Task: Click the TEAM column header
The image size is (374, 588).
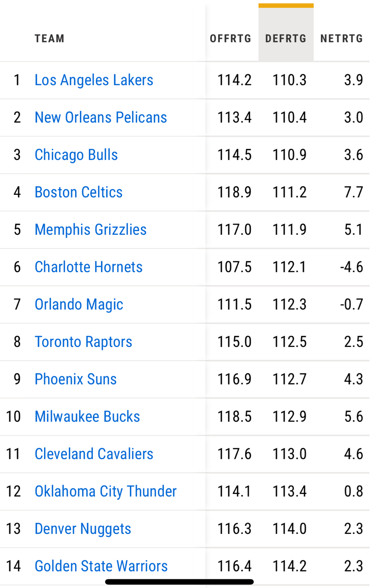Action: (50, 39)
